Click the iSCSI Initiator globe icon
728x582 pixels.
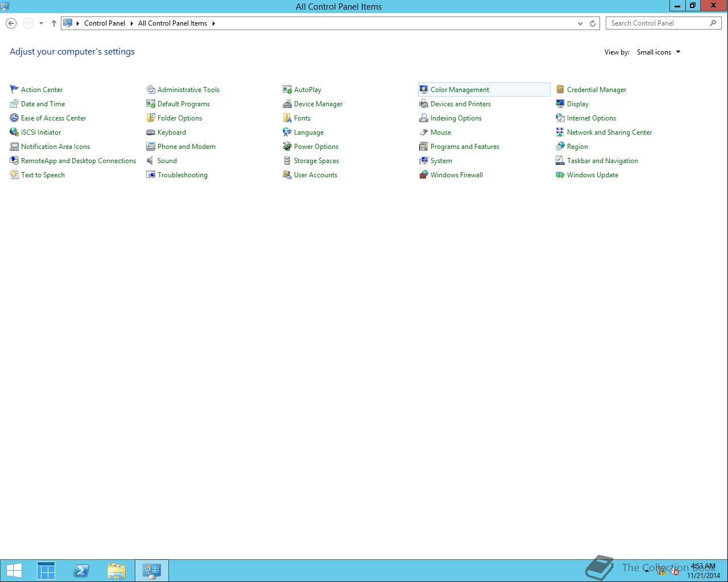pyautogui.click(x=14, y=132)
